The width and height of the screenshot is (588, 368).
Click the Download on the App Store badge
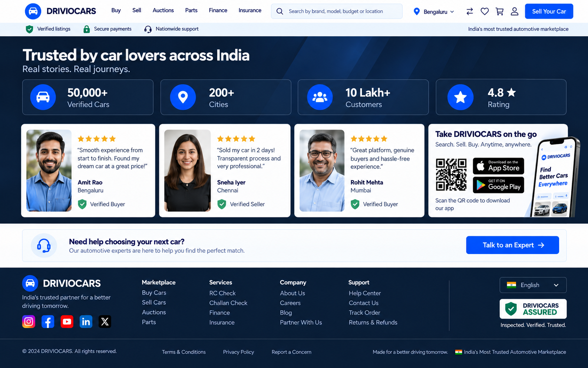click(x=499, y=166)
